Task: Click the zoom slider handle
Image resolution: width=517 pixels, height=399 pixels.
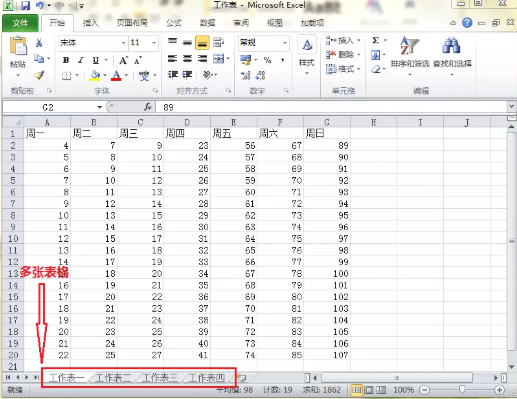Action: pos(462,390)
